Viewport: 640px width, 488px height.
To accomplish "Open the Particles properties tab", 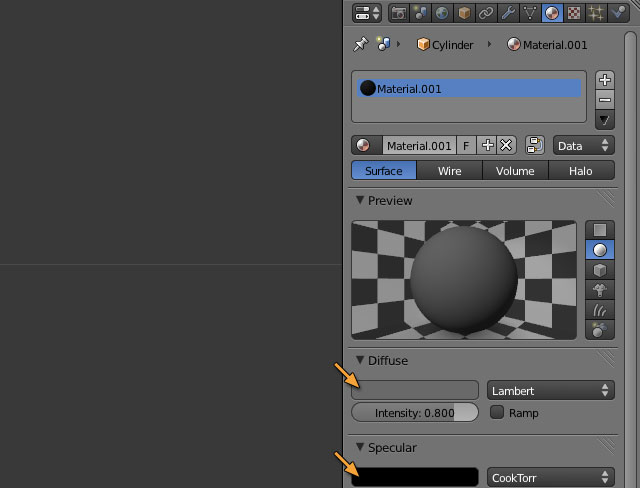I will click(x=596, y=13).
